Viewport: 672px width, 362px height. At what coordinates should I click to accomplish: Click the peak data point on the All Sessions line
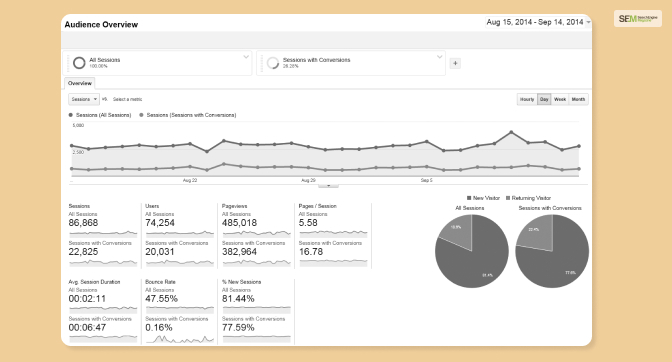[511, 132]
